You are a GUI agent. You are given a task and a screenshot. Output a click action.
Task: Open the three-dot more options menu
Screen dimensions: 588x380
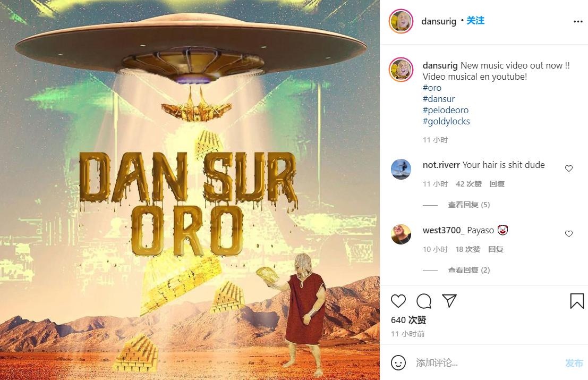tap(578, 21)
